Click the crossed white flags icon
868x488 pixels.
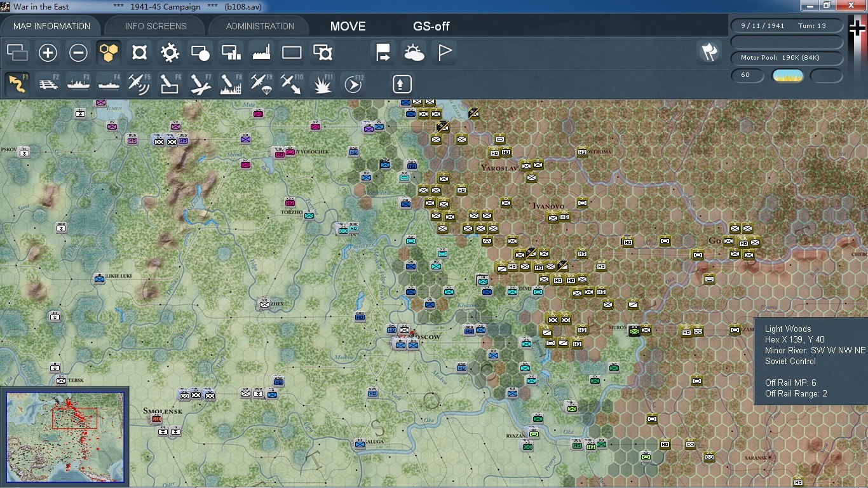pyautogui.click(x=709, y=52)
